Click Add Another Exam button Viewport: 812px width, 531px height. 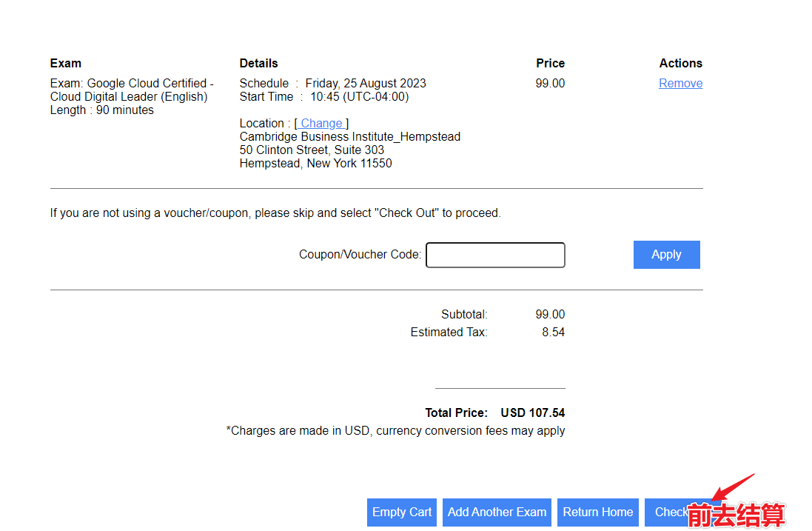point(497,512)
